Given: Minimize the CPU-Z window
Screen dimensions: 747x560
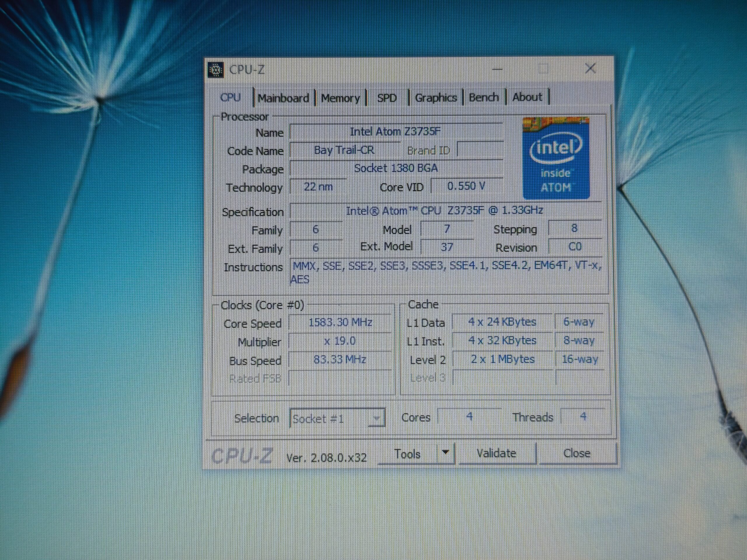Looking at the screenshot, I should pos(498,69).
